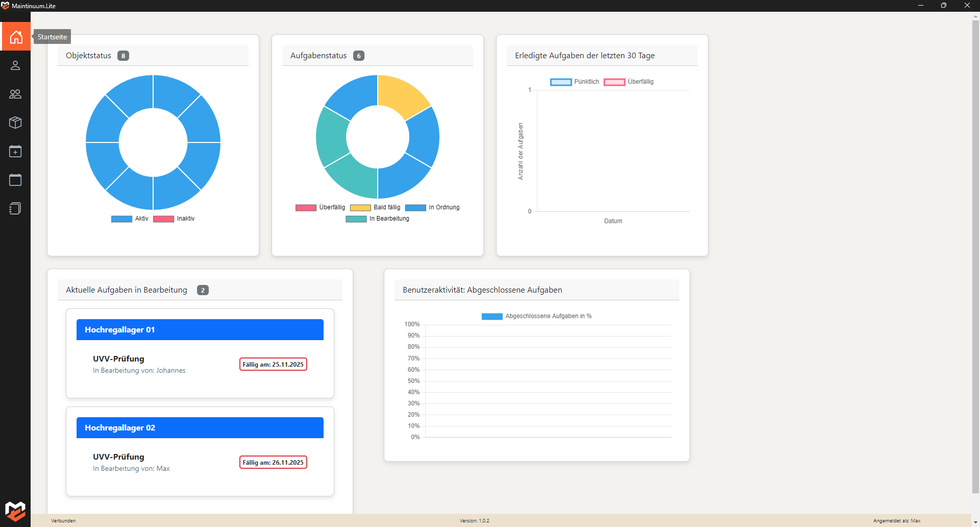This screenshot has width=980, height=527.
Task: Click the scroll down arrow at bottom right
Action: 975,522
